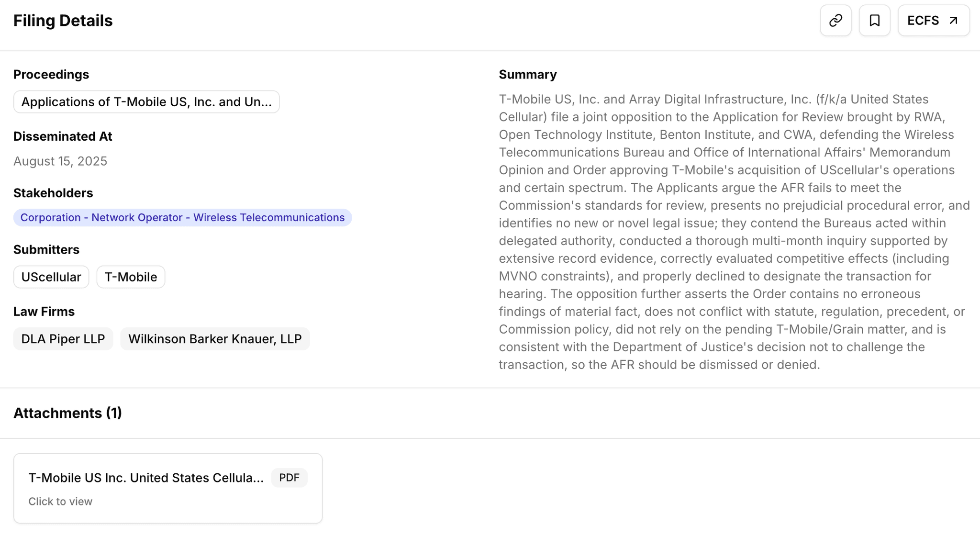
Task: Click the PDF label on the attachment
Action: [289, 477]
